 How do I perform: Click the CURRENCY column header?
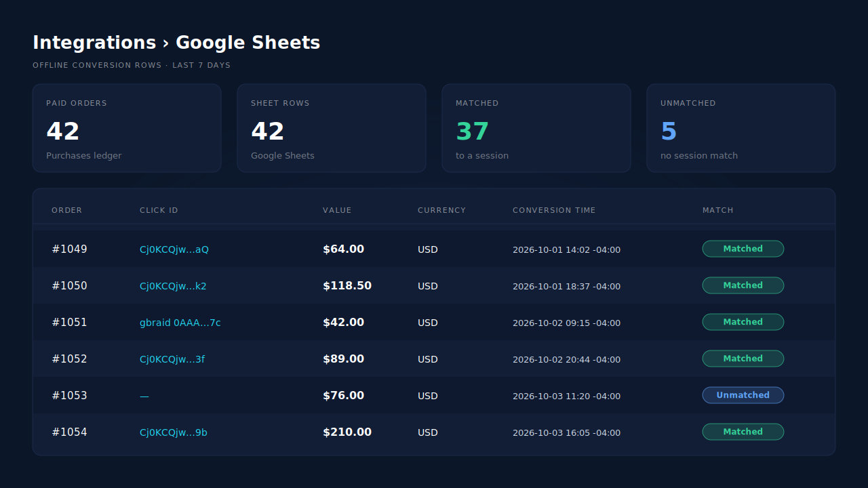pos(441,210)
